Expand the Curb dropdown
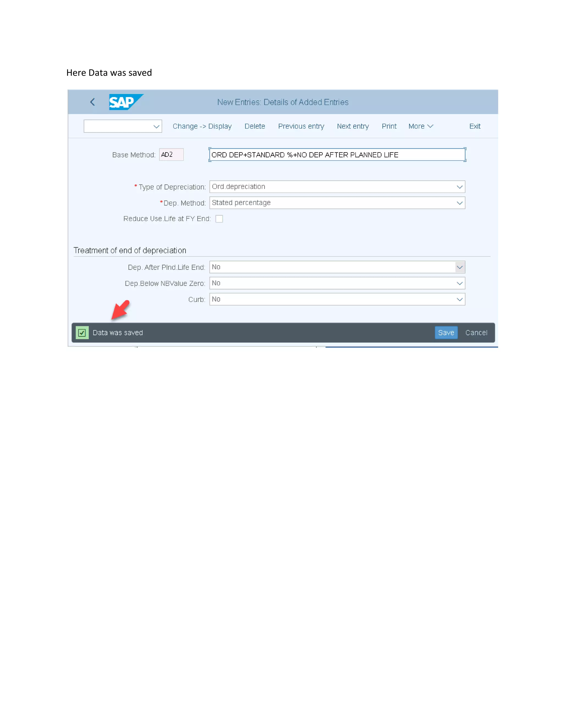 pos(459,299)
